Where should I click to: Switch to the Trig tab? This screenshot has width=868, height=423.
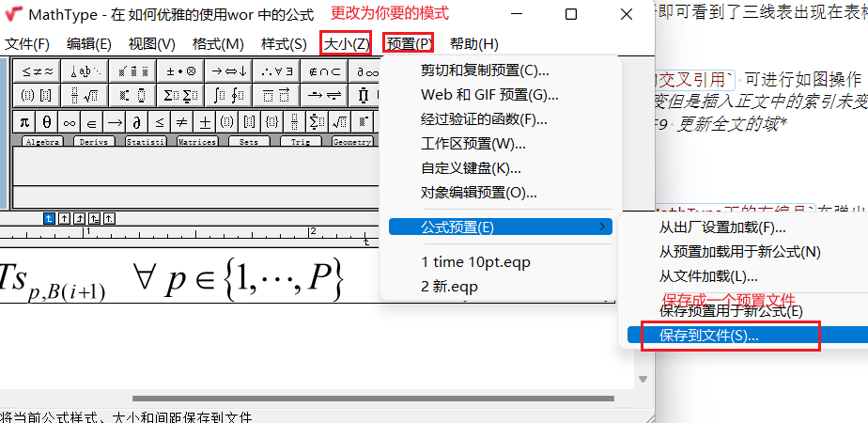[301, 142]
